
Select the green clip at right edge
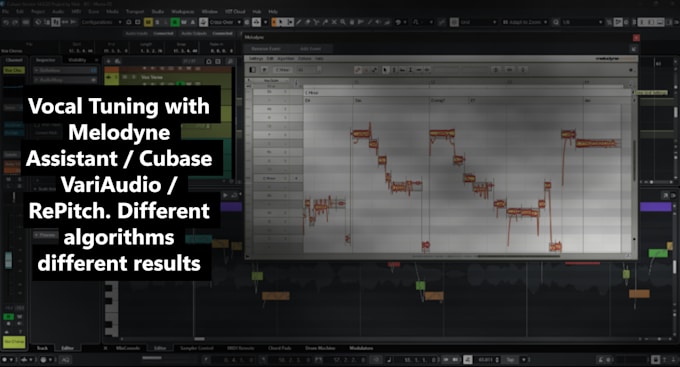[x=658, y=253]
